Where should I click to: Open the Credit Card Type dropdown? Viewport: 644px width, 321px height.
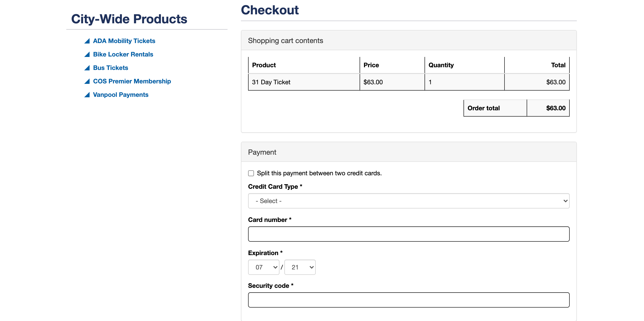(x=408, y=201)
